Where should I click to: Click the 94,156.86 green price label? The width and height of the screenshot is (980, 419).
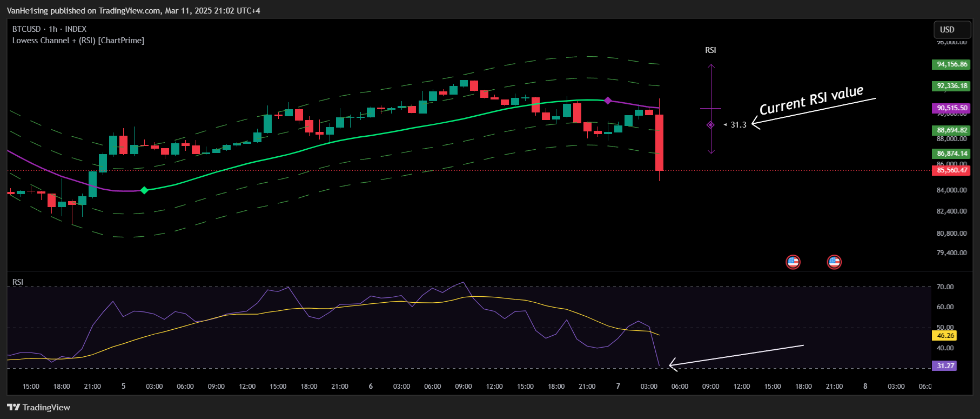pos(951,64)
